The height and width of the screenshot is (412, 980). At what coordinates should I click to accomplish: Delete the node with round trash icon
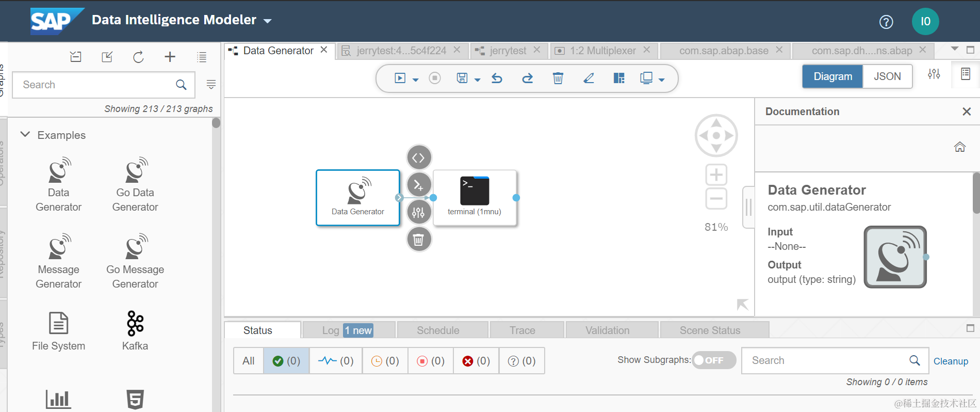[x=419, y=239]
